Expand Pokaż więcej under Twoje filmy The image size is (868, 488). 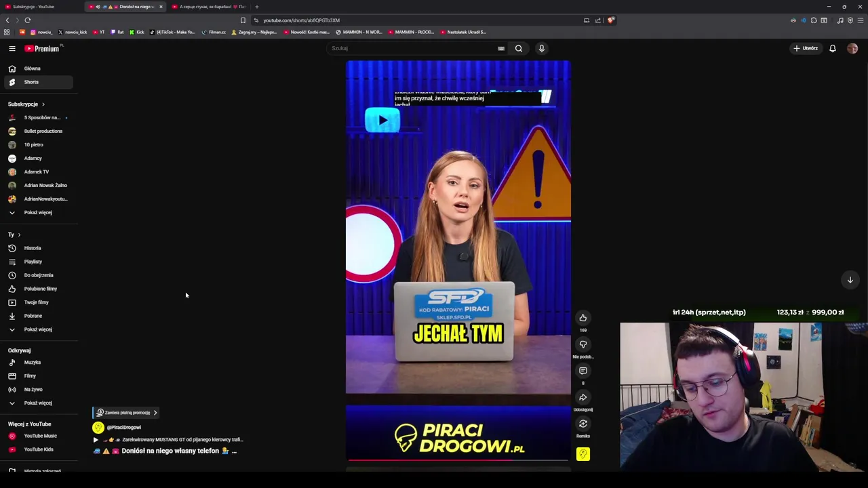tap(37, 329)
